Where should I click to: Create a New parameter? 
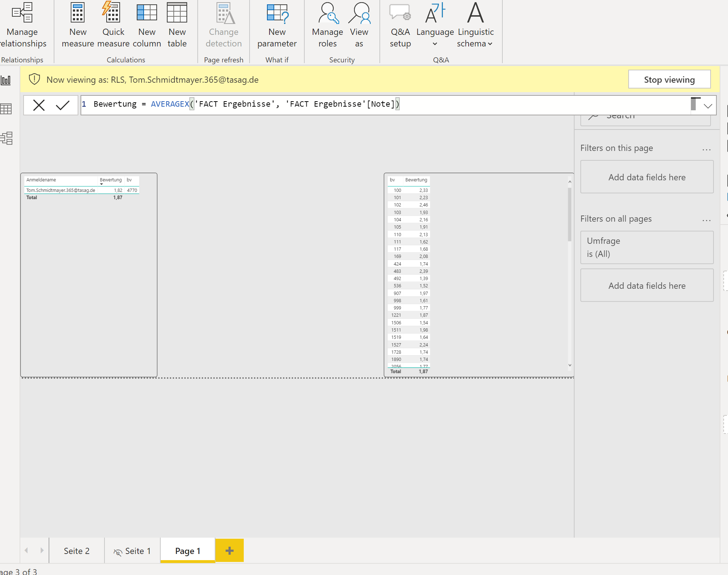click(x=277, y=25)
